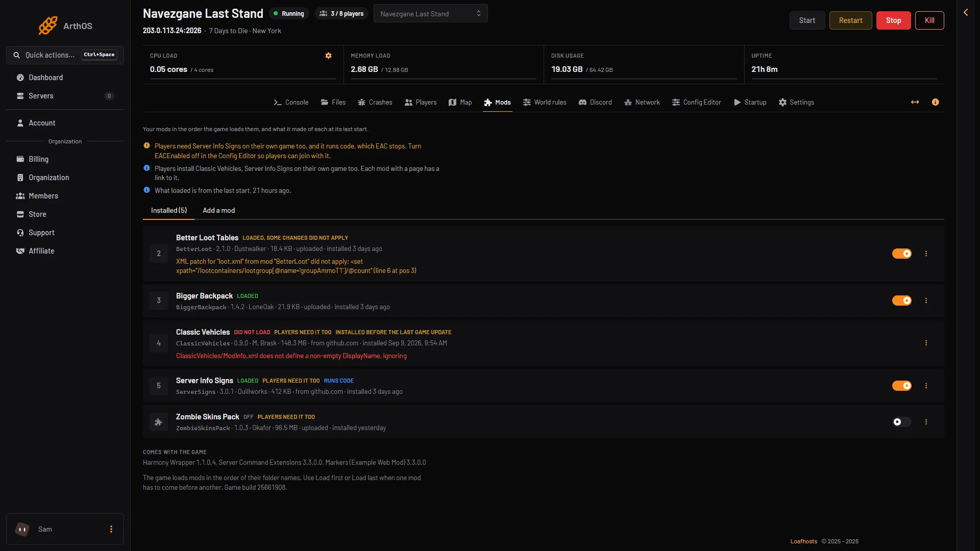Collapse right panel with chevron icon

coord(966,12)
